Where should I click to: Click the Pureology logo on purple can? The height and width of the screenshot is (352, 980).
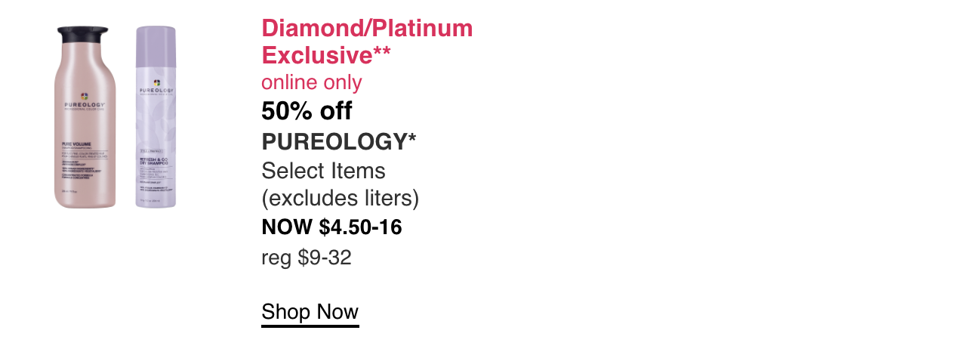click(156, 89)
